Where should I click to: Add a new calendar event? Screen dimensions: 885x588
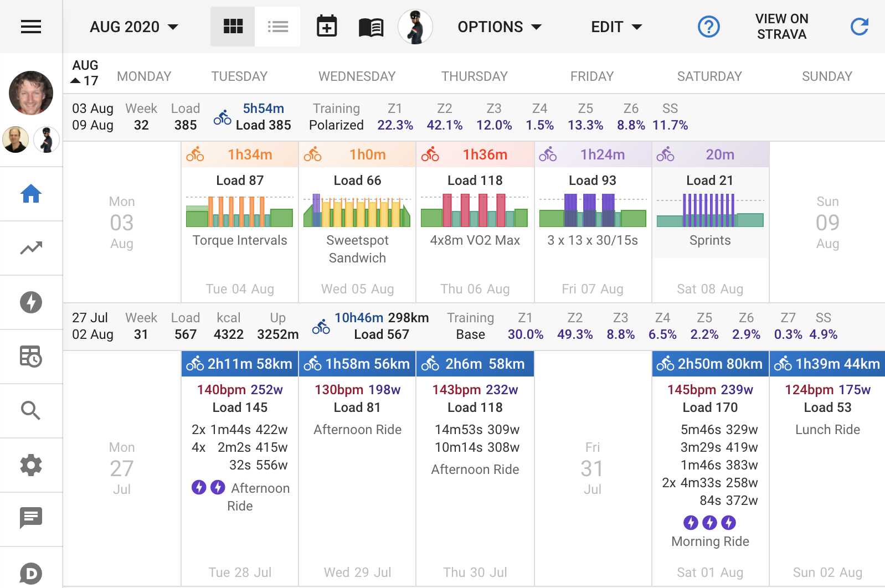click(x=327, y=27)
